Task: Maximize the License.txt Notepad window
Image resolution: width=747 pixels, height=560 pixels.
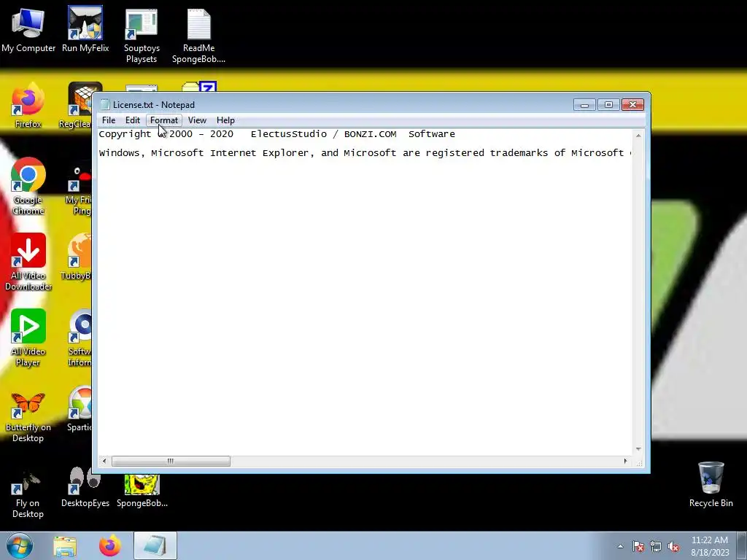Action: [608, 105]
